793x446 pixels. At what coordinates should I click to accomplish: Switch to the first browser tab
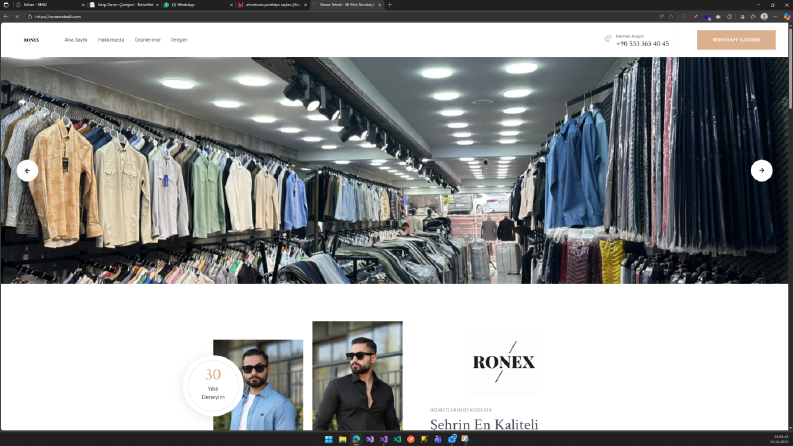(x=48, y=5)
